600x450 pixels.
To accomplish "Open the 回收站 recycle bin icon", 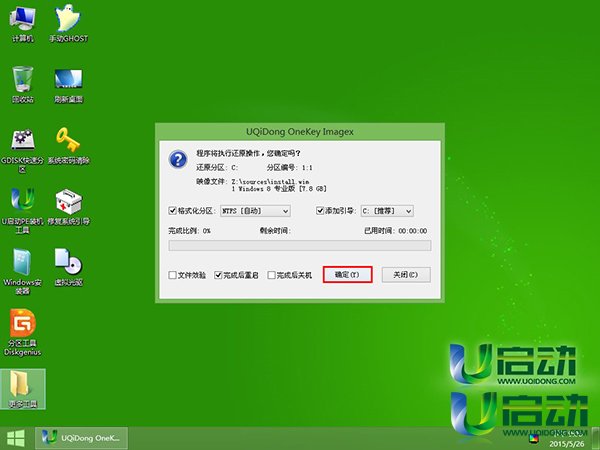I will [x=22, y=84].
